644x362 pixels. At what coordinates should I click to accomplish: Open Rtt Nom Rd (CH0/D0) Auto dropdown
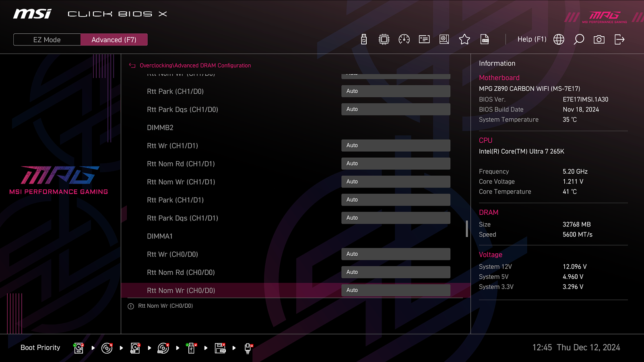(396, 272)
